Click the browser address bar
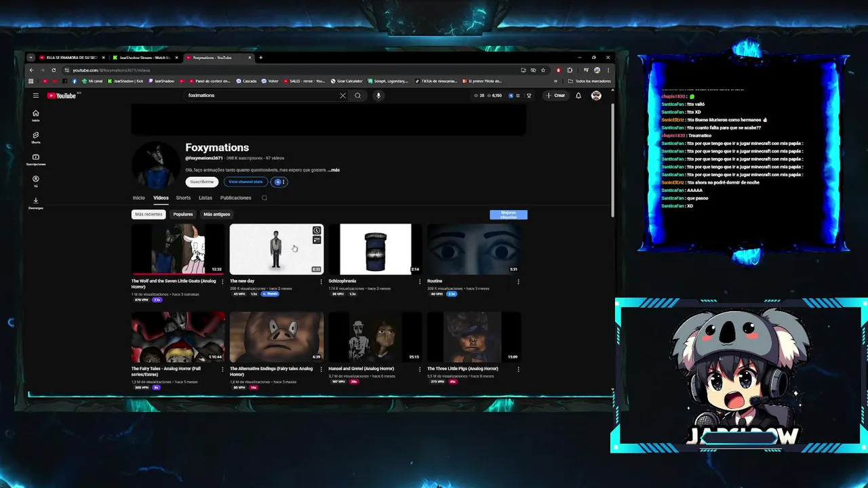 292,70
